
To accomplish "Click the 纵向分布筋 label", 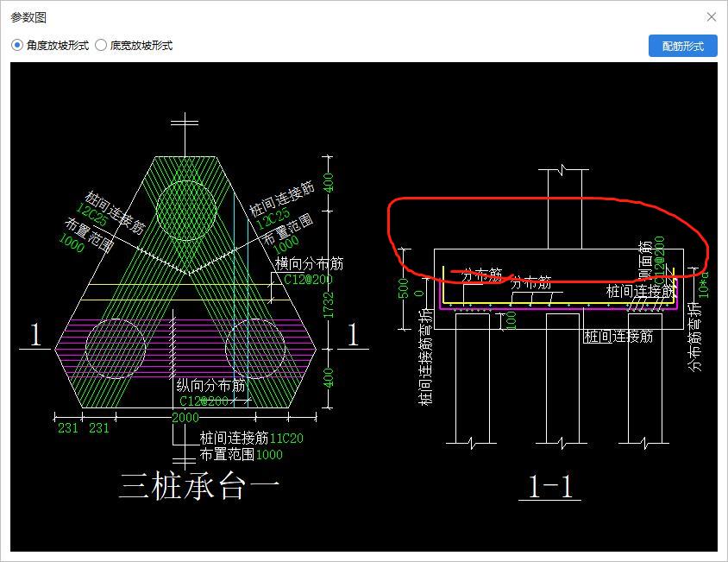I will (210, 385).
